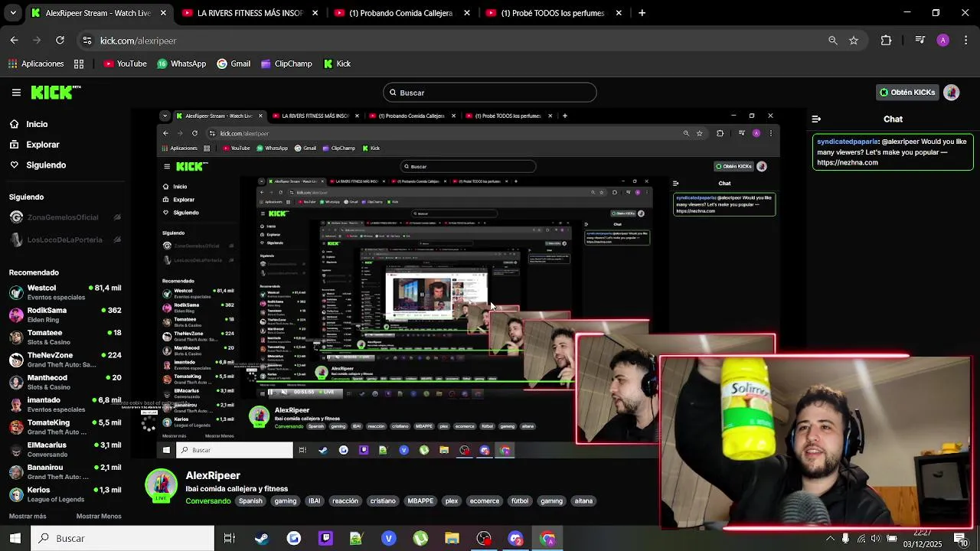
Task: Open the TheNevZone recommended channel
Action: (65, 360)
